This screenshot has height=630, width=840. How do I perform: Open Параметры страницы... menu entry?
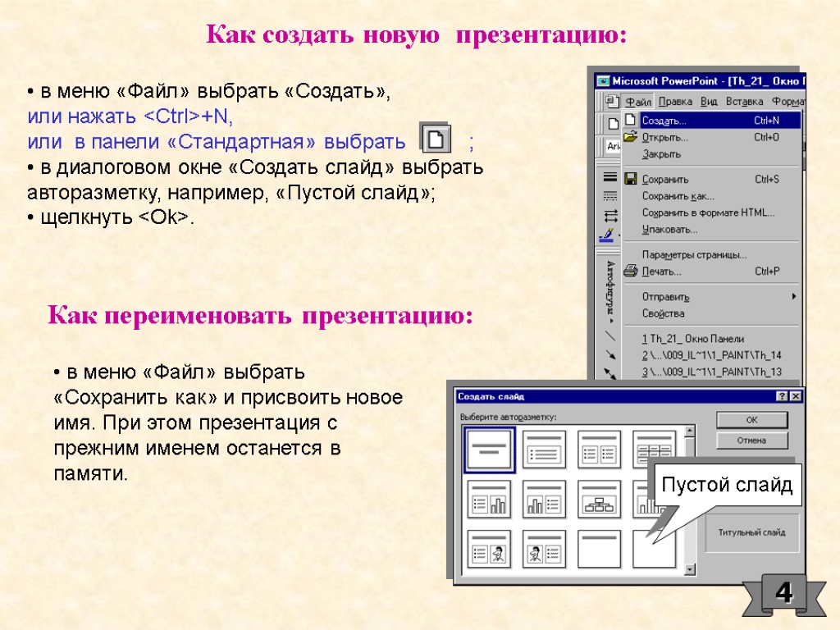click(x=711, y=255)
